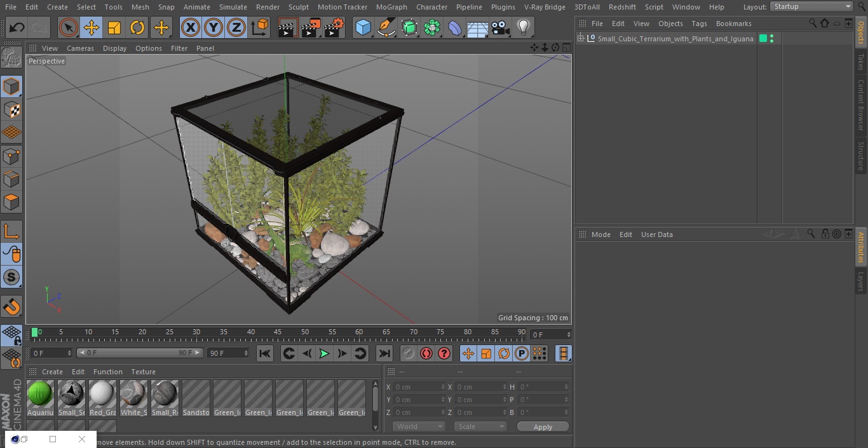Open the MoGraph menu
Viewport: 868px width, 448px height.
pos(391,6)
